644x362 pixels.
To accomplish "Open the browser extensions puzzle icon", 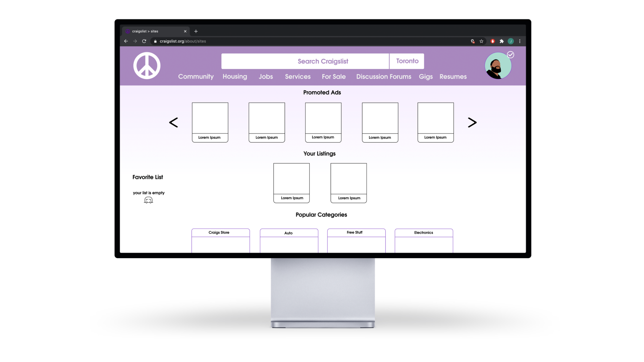I will [501, 41].
